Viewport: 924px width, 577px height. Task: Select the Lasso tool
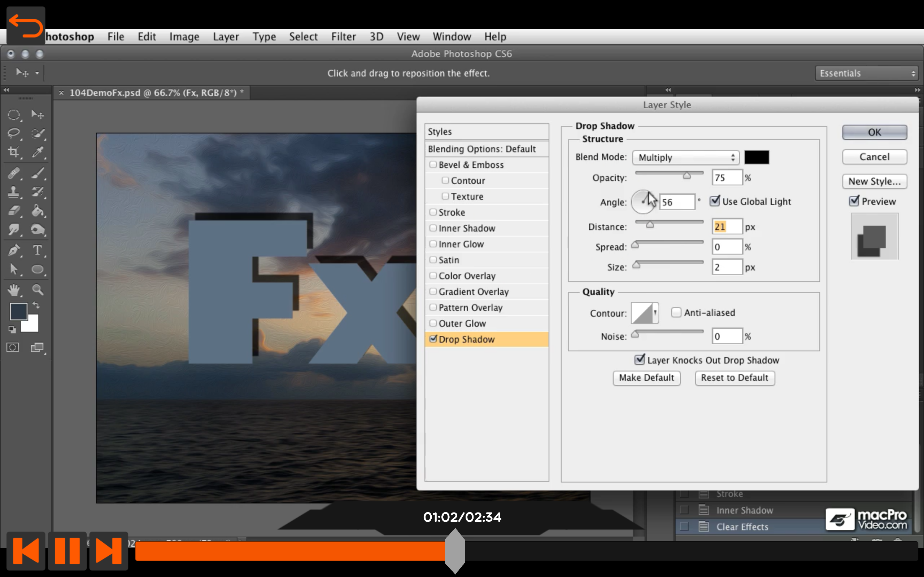coord(14,133)
